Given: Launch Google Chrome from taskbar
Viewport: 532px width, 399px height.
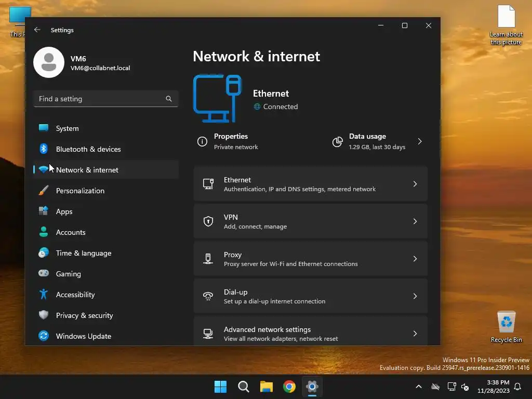Looking at the screenshot, I should (x=289, y=387).
